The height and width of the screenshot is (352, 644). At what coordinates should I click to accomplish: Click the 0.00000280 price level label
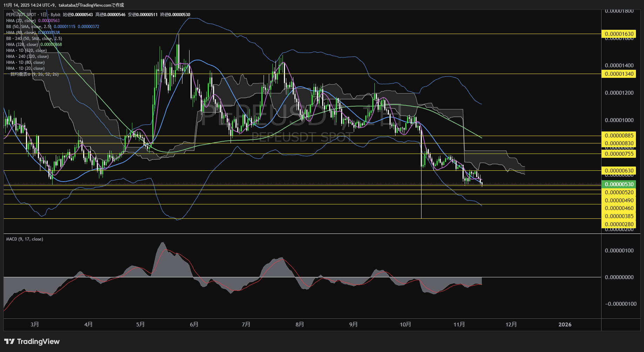click(619, 224)
